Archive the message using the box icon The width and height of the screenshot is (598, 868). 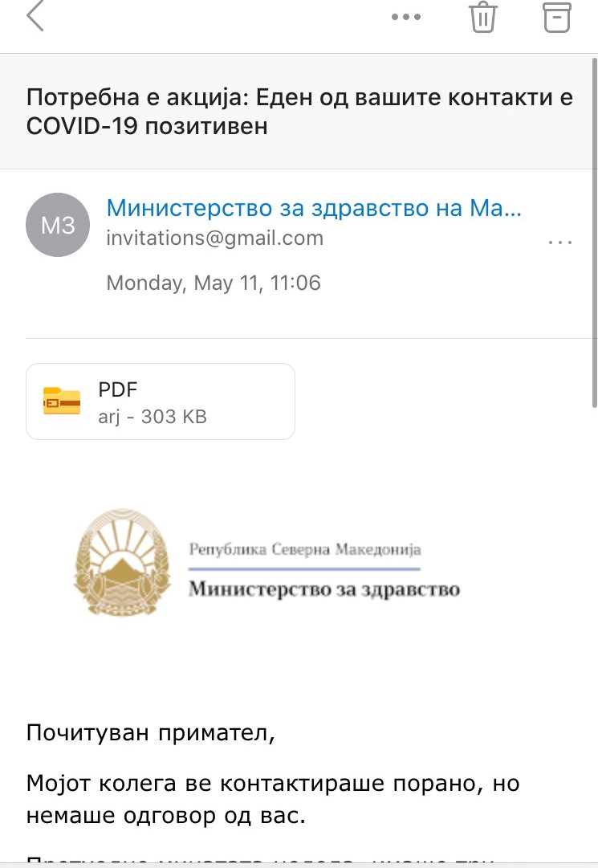click(556, 17)
